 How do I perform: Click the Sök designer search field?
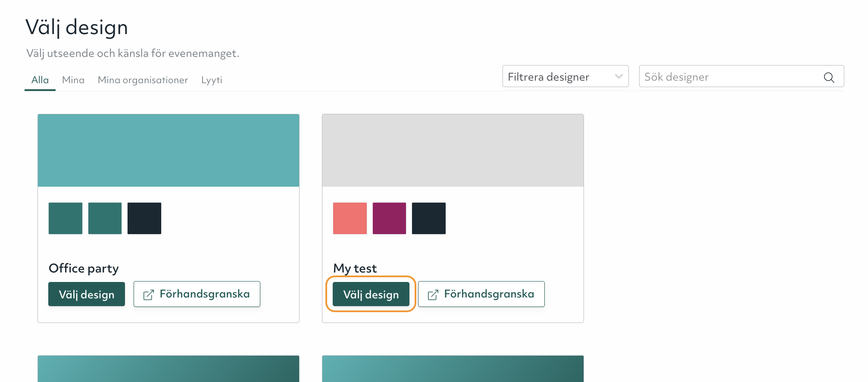[x=733, y=77]
